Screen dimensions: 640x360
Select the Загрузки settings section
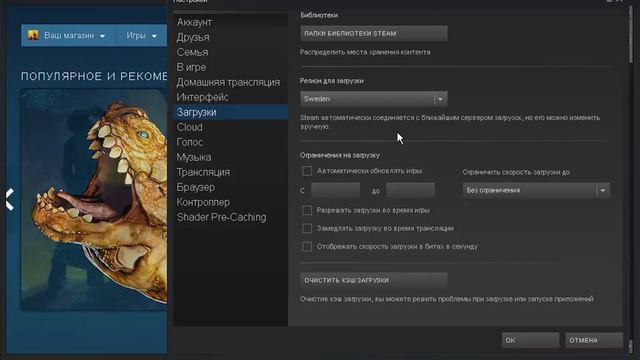click(x=230, y=112)
